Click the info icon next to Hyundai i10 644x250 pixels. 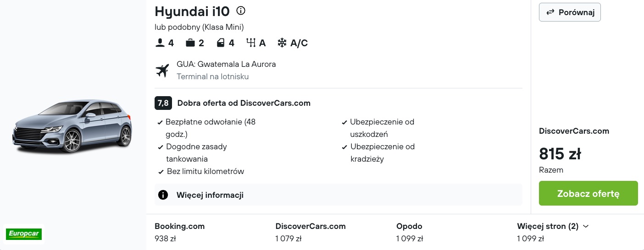tap(241, 11)
